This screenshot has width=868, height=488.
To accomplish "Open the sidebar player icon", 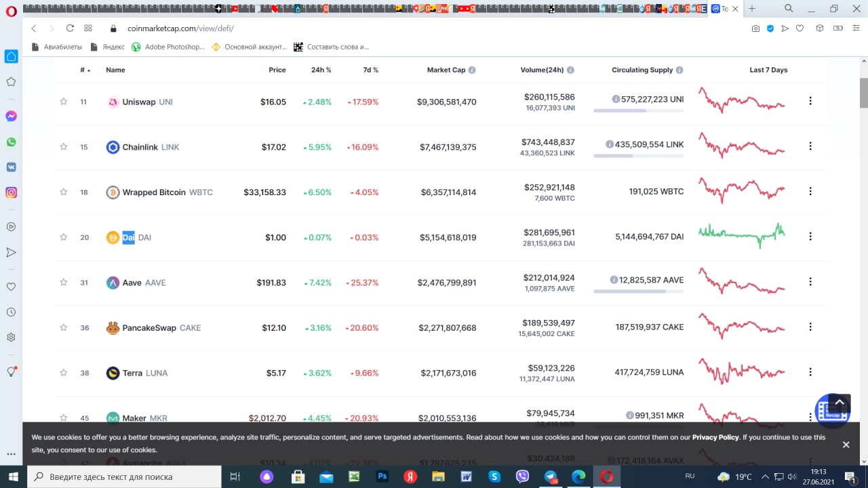I will click(x=11, y=226).
